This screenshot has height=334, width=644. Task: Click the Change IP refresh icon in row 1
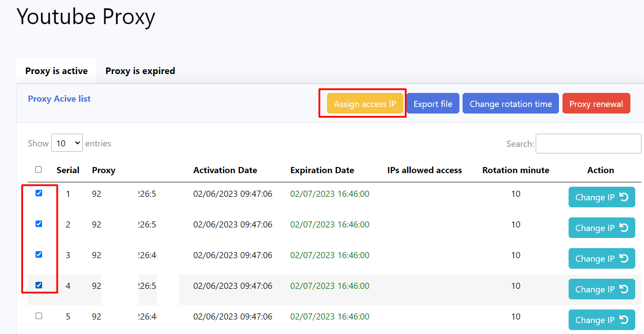coord(624,197)
